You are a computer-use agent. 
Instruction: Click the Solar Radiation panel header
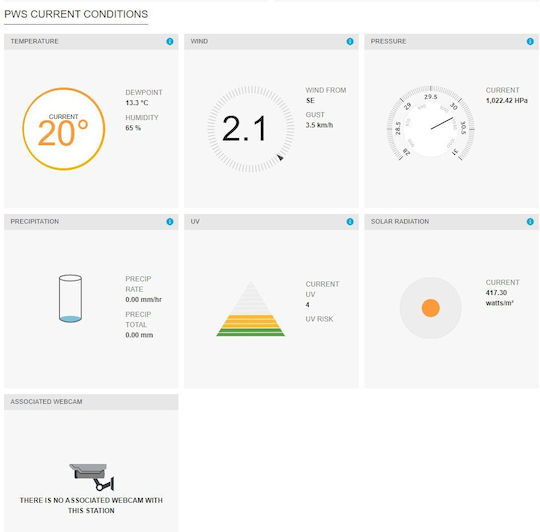tap(451, 221)
